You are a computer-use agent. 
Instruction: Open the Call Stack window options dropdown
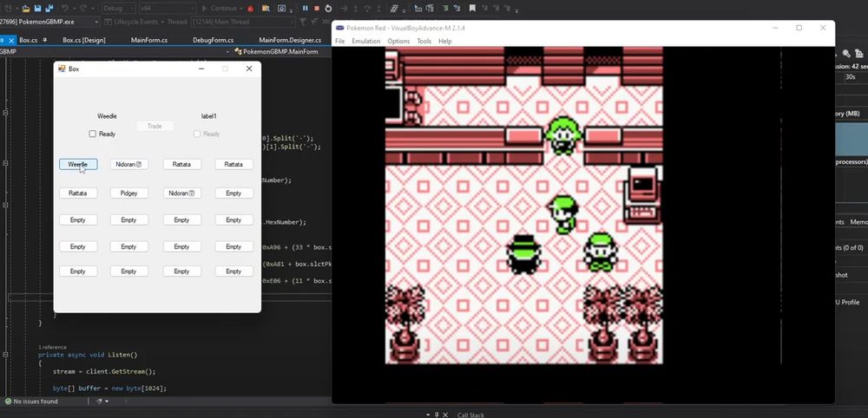click(428, 415)
